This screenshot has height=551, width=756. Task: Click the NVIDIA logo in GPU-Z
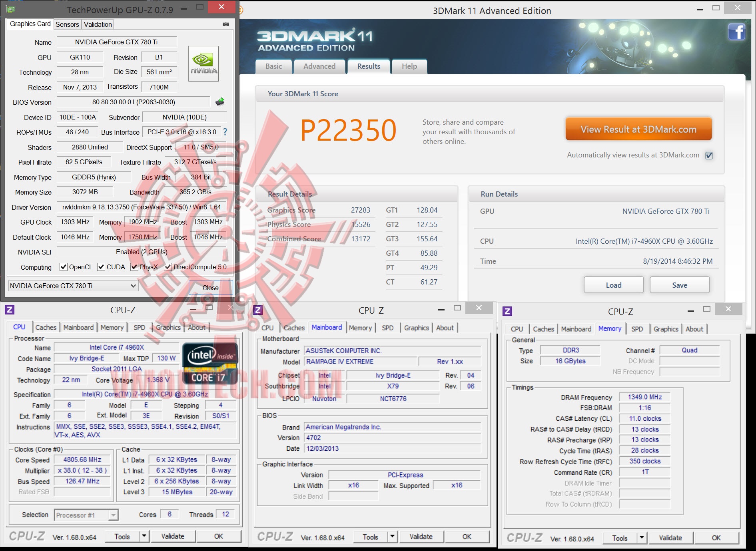click(203, 64)
